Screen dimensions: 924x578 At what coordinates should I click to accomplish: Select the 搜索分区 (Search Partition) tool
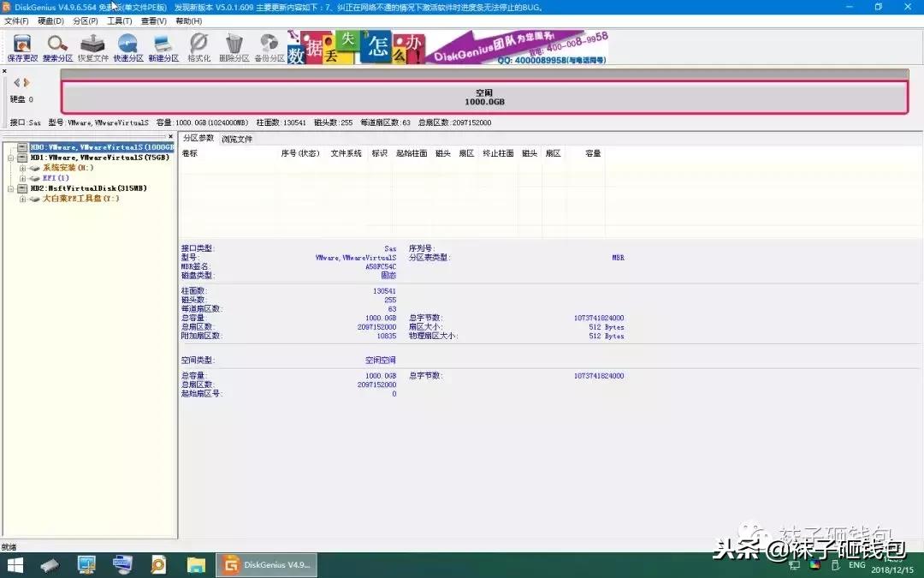click(x=56, y=47)
